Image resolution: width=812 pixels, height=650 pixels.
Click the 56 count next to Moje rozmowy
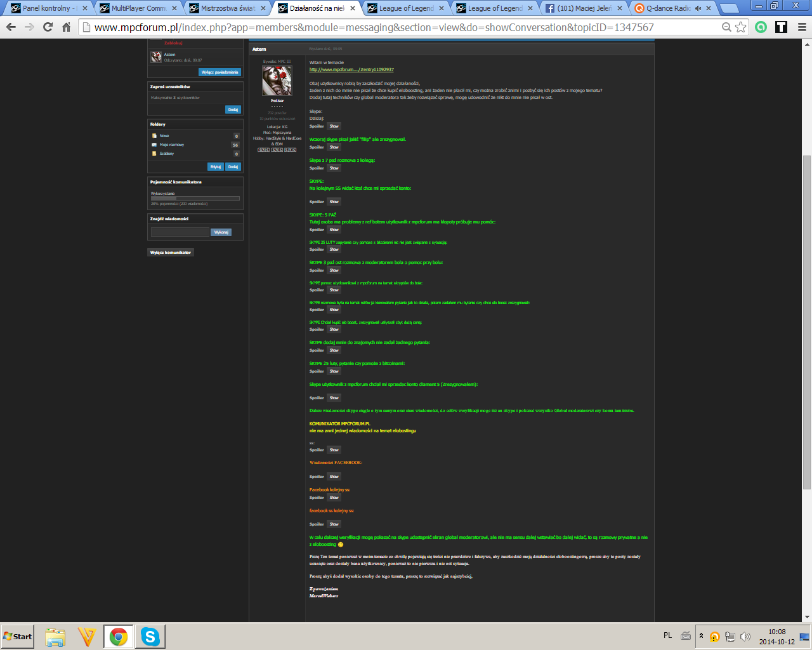pyautogui.click(x=235, y=145)
